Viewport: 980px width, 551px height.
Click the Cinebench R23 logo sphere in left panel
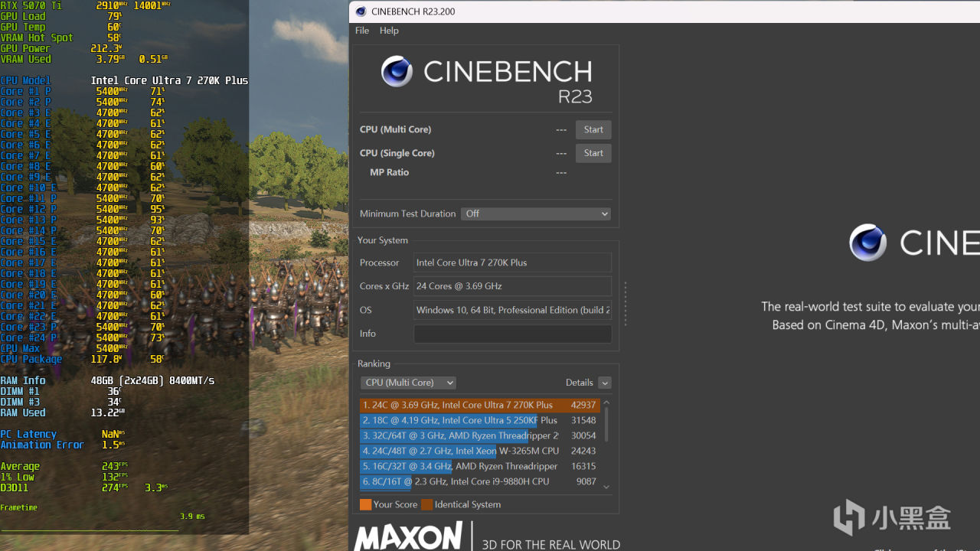(x=397, y=71)
